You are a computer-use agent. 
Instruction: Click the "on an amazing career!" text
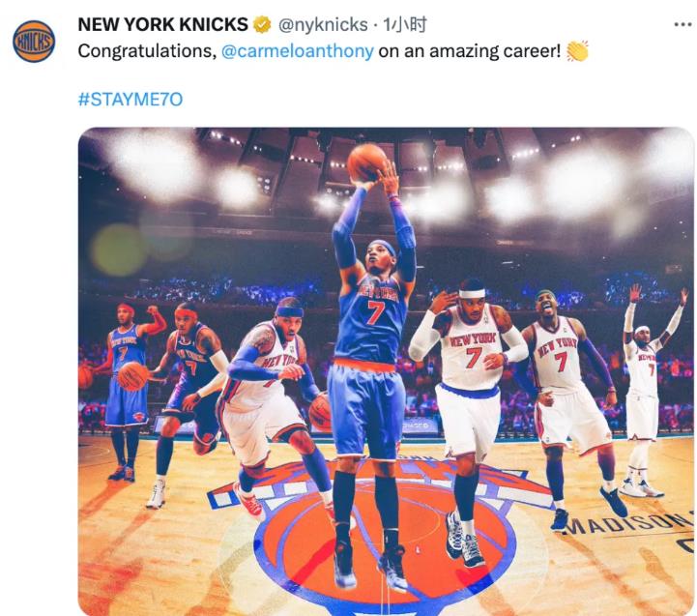coord(469,50)
